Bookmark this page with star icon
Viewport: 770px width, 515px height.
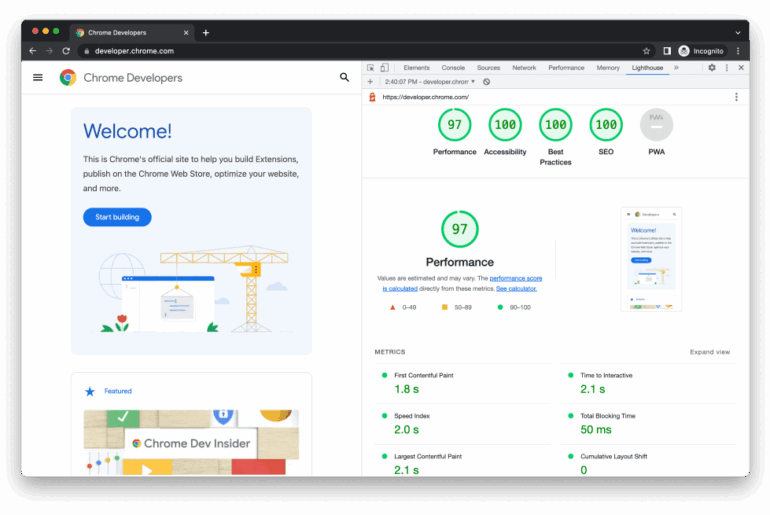pos(646,51)
